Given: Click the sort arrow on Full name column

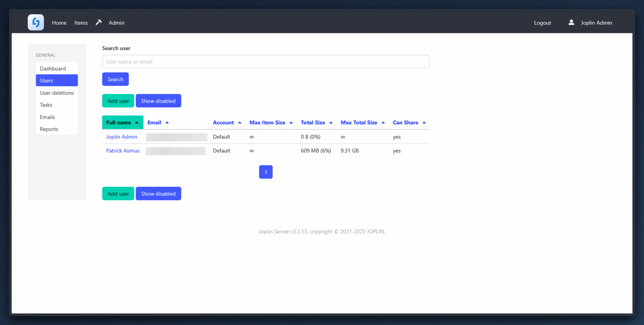Looking at the screenshot, I should (137, 122).
